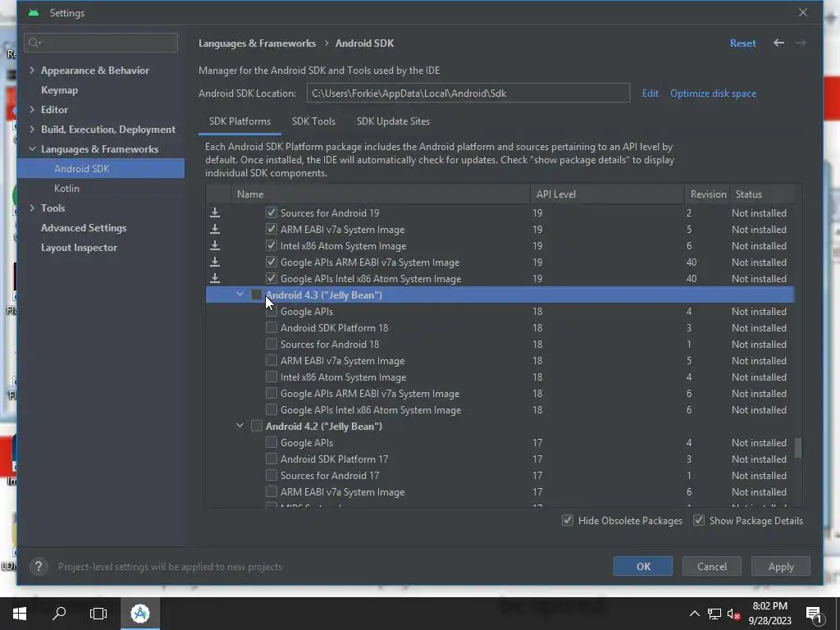Switch to SDK Platforms tab
Screen dimensions: 840x630
(x=240, y=121)
